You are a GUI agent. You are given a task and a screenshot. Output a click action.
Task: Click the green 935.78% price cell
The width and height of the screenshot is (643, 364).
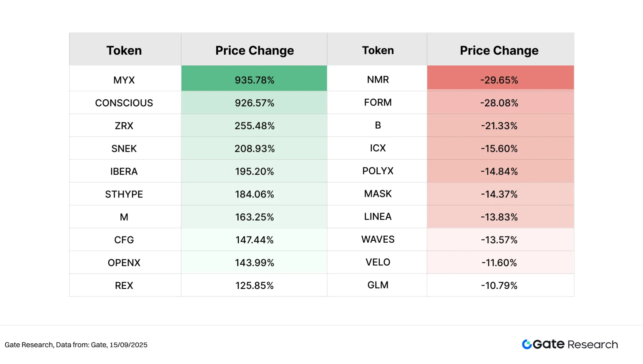pos(254,80)
